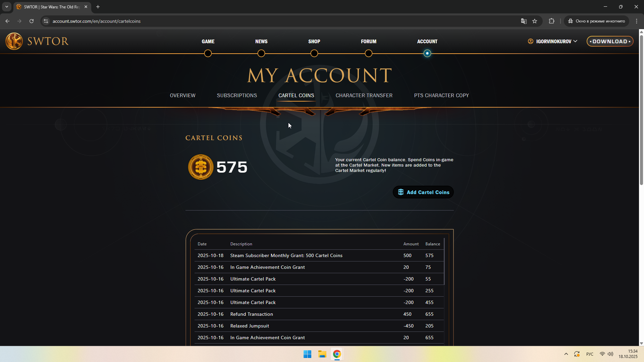Click the Windows Start icon
This screenshot has width=644, height=362.
(307, 354)
